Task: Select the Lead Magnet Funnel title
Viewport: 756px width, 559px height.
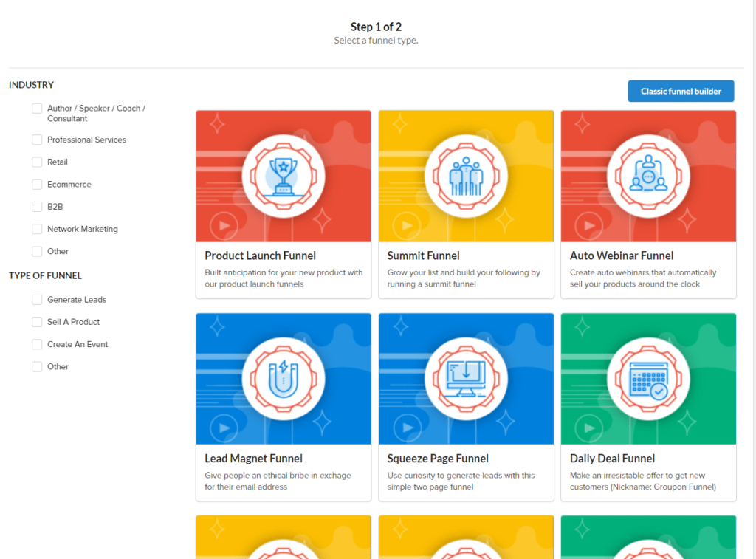Action: tap(254, 458)
